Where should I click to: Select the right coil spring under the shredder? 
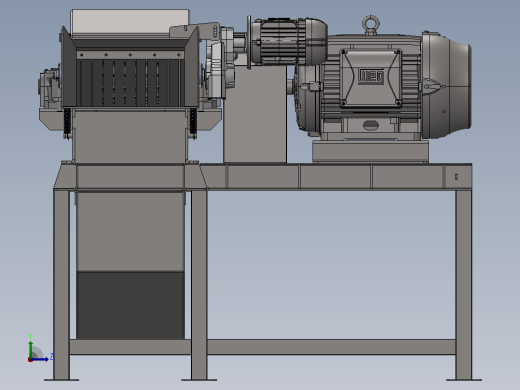pyautogui.click(x=193, y=121)
